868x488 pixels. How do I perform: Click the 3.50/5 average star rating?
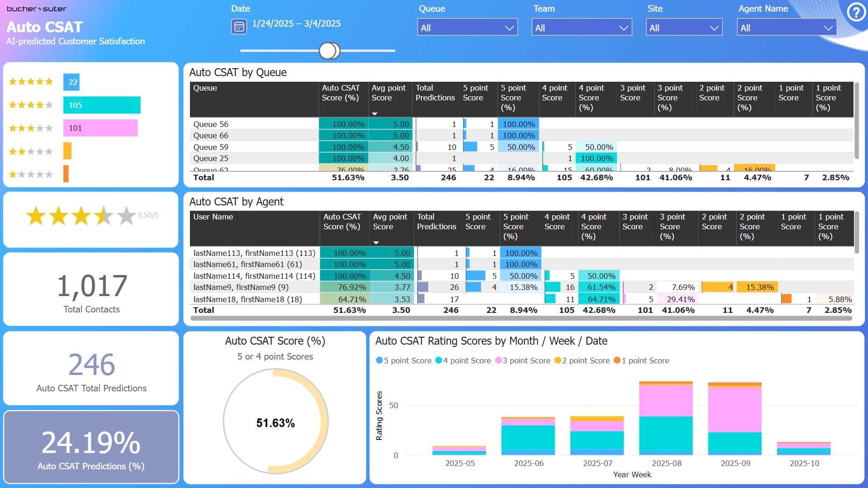click(x=91, y=216)
